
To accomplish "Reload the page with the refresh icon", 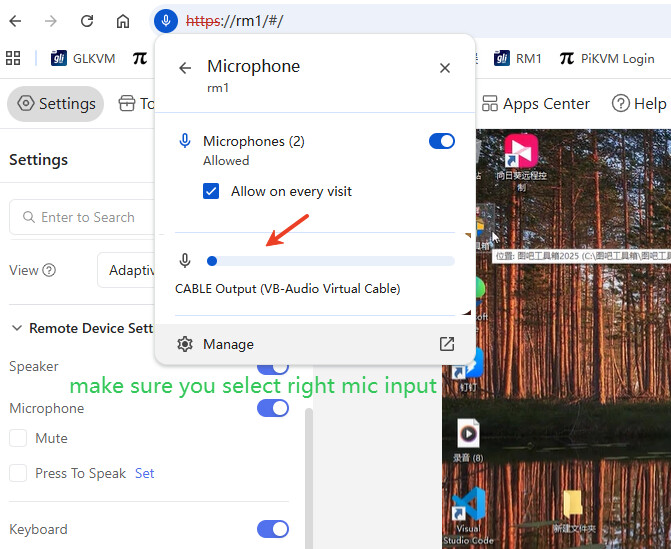I will coord(87,21).
